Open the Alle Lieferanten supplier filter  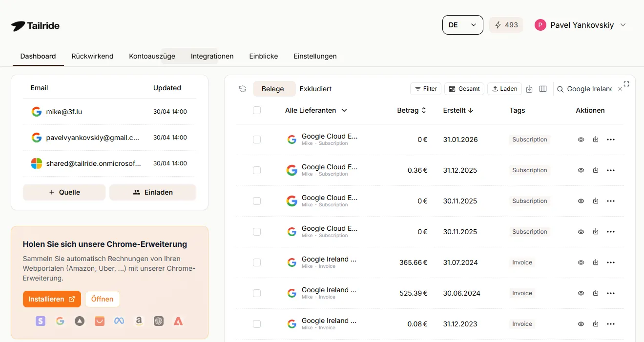pyautogui.click(x=316, y=110)
